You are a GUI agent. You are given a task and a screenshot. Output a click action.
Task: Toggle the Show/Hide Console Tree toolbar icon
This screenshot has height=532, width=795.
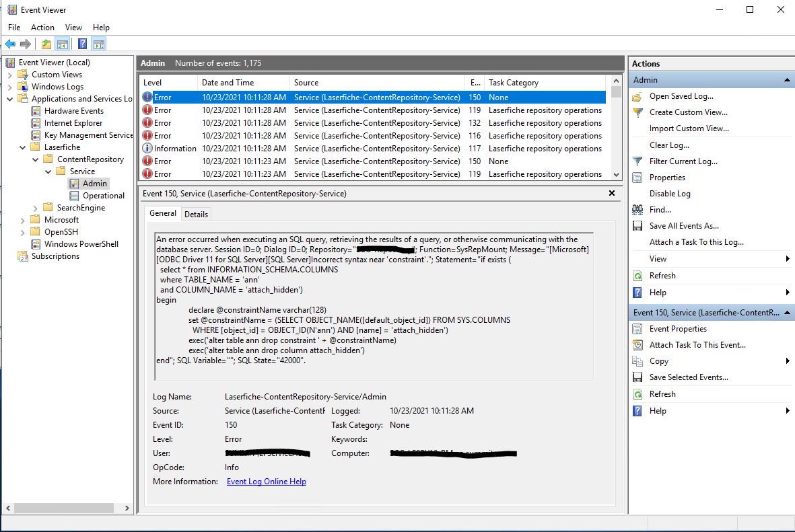tap(62, 44)
